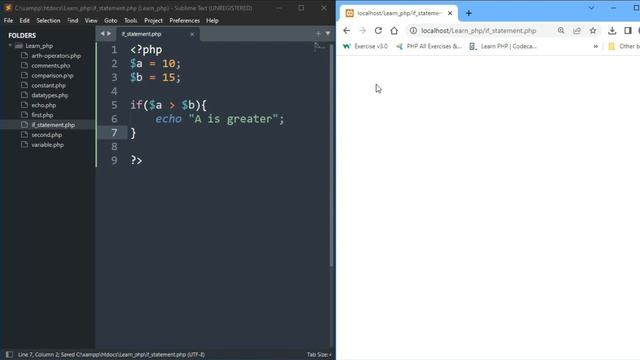640x360 pixels.
Task: Open Tab Size selector in status bar
Action: point(320,355)
